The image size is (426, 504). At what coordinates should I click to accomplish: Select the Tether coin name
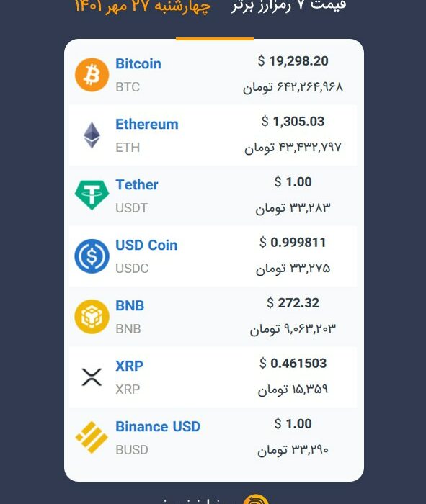(x=137, y=184)
